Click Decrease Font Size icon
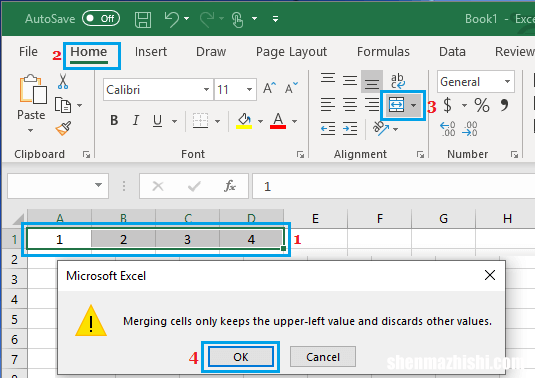The width and height of the screenshot is (535, 378). tap(291, 88)
